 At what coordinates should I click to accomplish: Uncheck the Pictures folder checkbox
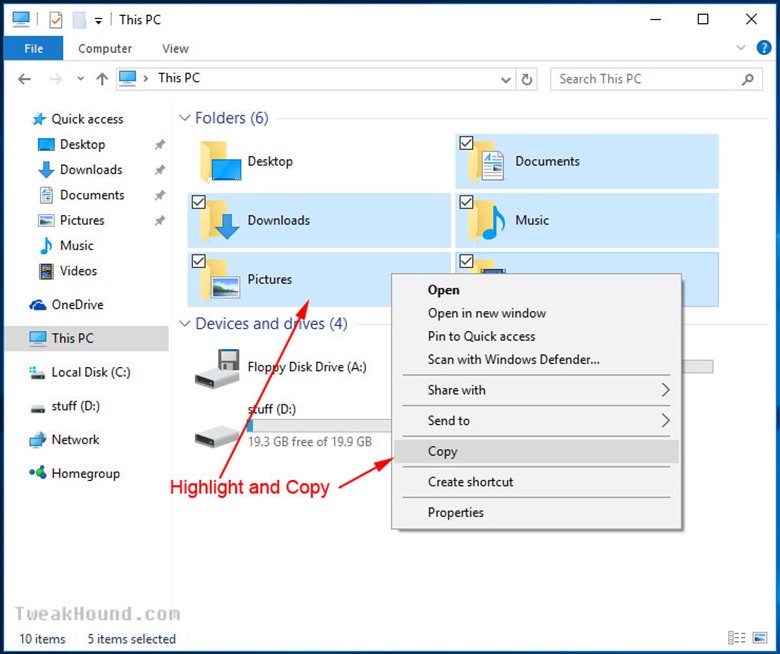point(198,261)
